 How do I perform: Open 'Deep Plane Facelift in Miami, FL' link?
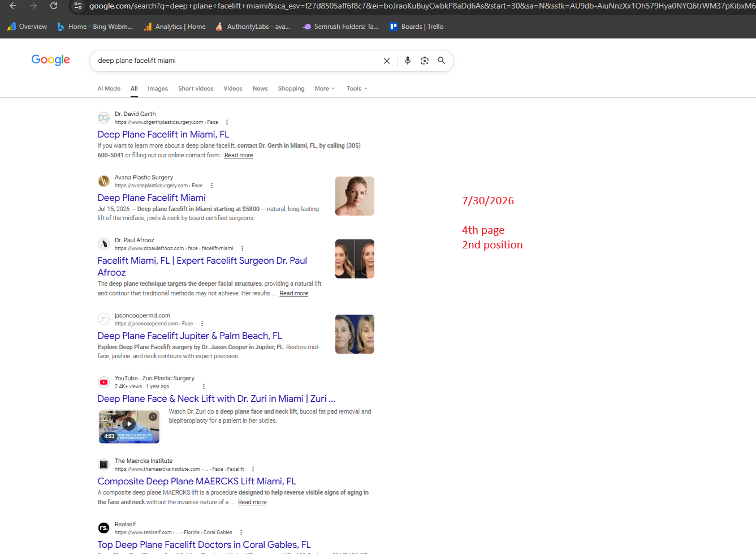point(163,135)
